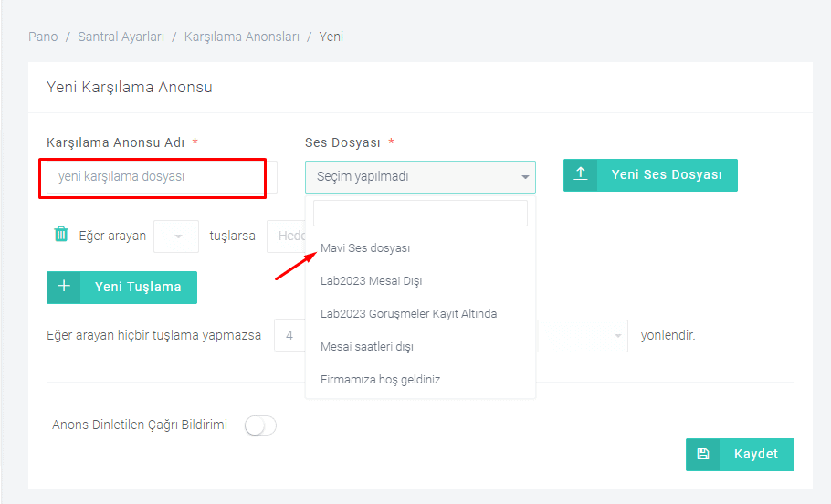Go to Pano breadcrumb link
831x504 pixels.
pos(42,37)
